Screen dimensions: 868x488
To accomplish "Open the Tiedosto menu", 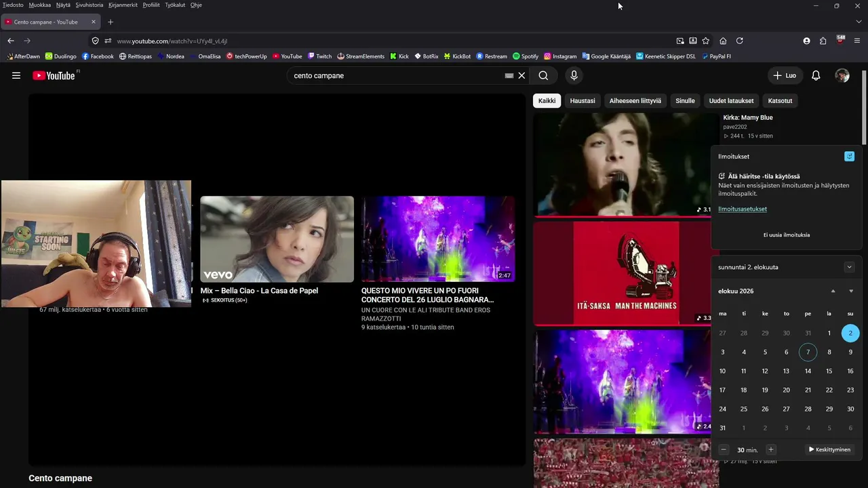I will (x=13, y=5).
